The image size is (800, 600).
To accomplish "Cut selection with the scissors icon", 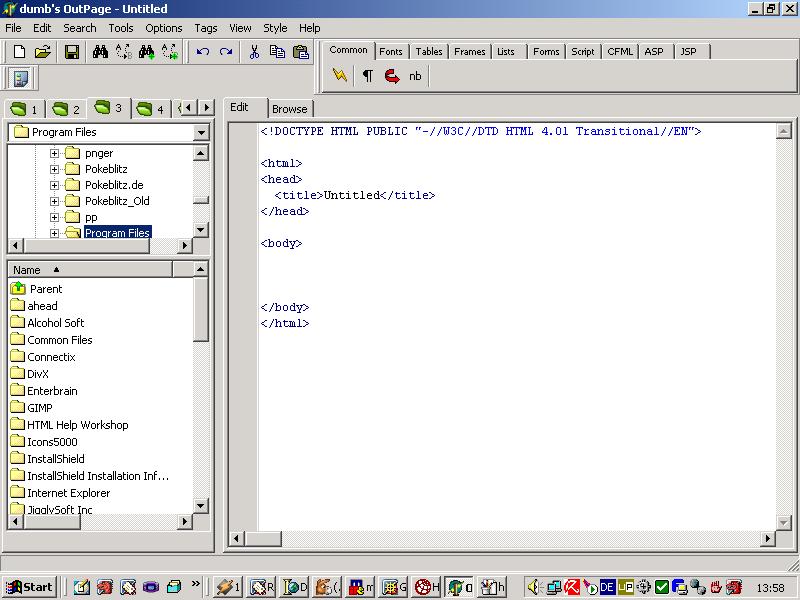I will click(x=254, y=52).
